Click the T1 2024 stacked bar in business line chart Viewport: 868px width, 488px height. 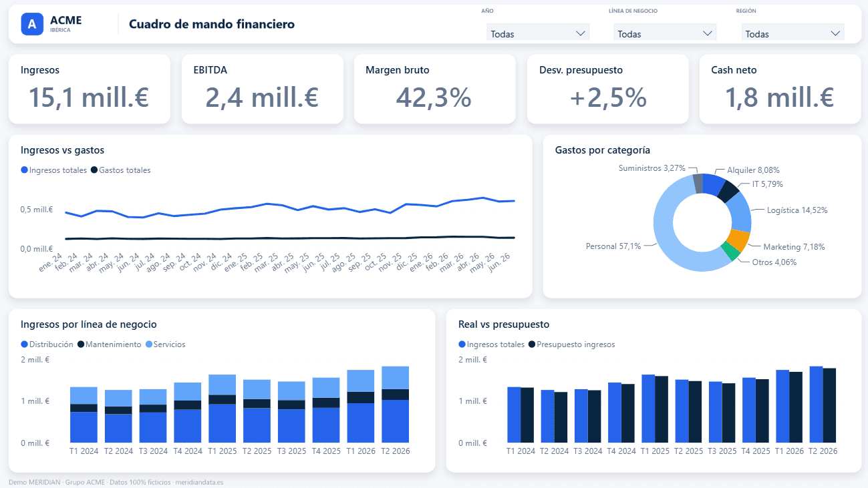click(x=84, y=415)
